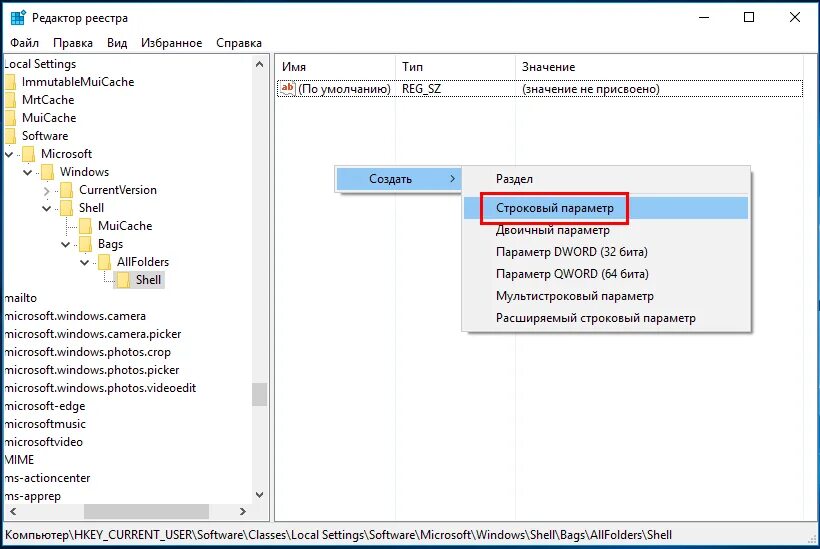Choose Раздел in the create submenu

606,179
